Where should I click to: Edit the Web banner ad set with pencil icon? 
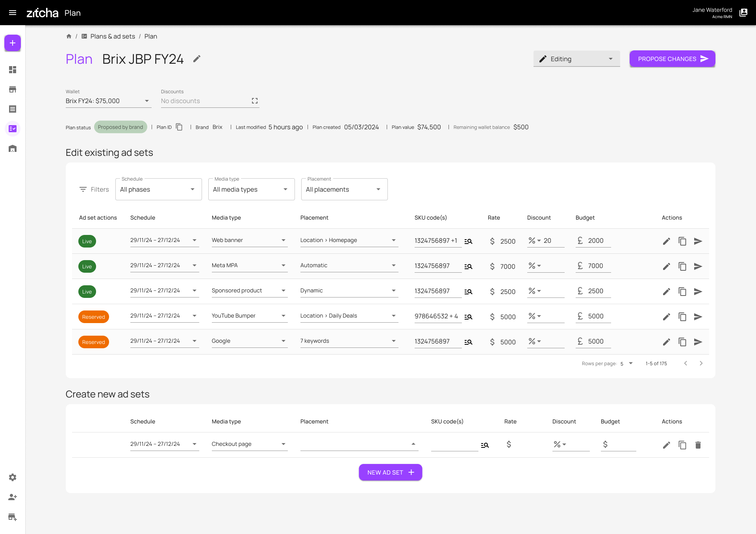tap(666, 241)
